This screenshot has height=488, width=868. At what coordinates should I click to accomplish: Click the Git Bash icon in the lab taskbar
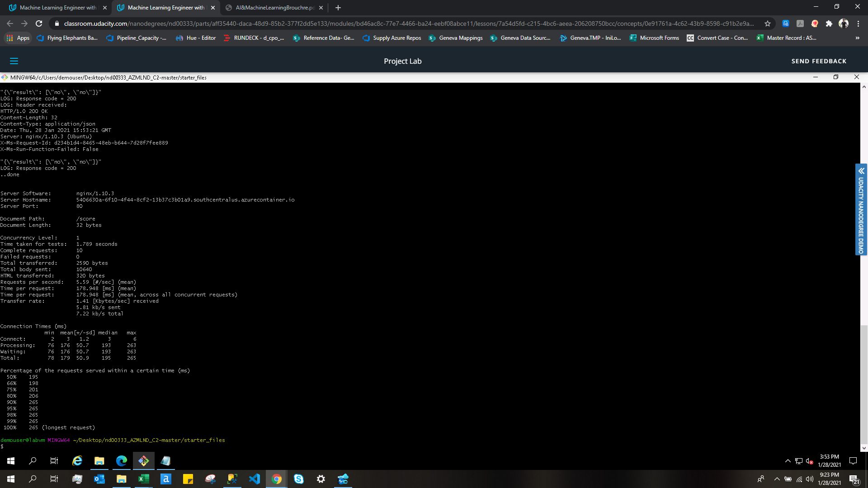(x=144, y=461)
